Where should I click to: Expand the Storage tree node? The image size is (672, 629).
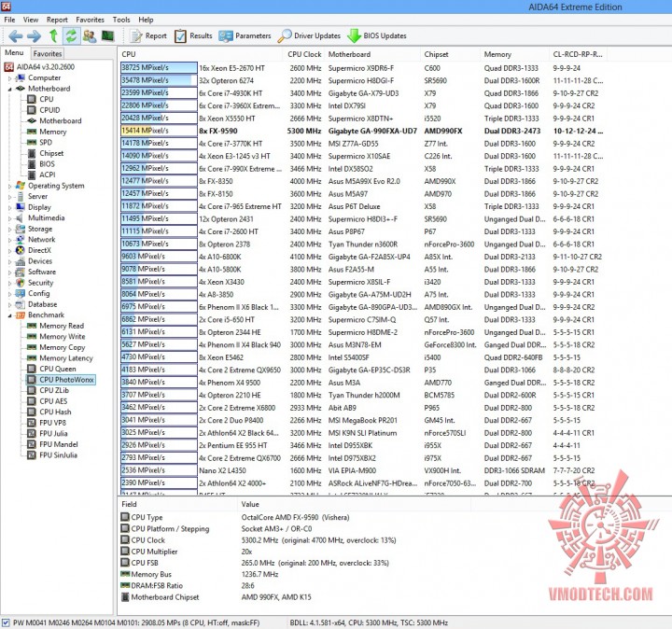coord(10,230)
